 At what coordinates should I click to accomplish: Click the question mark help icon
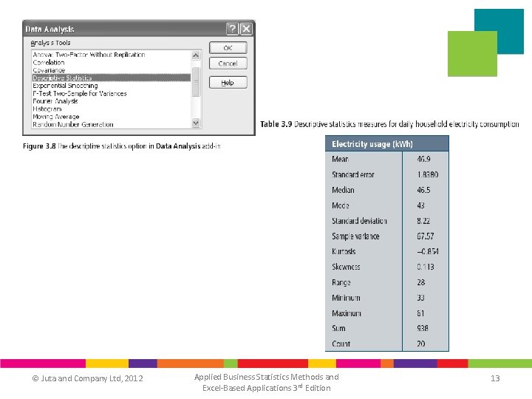(x=233, y=29)
